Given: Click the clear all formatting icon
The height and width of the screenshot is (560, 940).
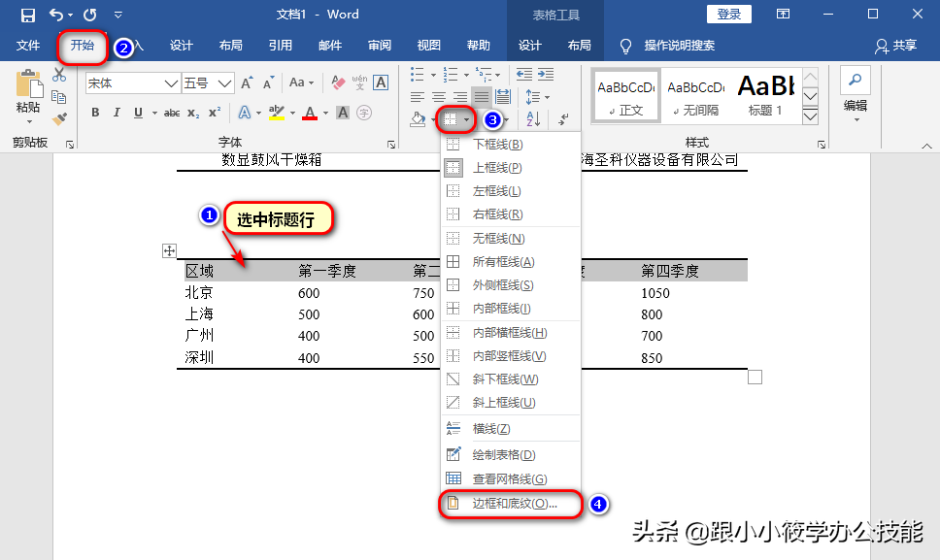Looking at the screenshot, I should [x=337, y=83].
